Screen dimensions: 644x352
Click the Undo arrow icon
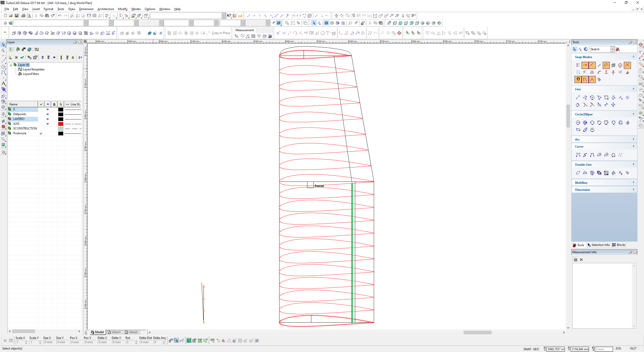60,16
